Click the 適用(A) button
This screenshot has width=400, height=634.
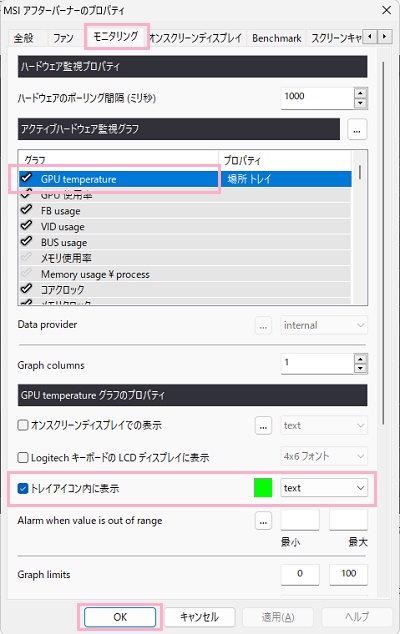pos(278,617)
